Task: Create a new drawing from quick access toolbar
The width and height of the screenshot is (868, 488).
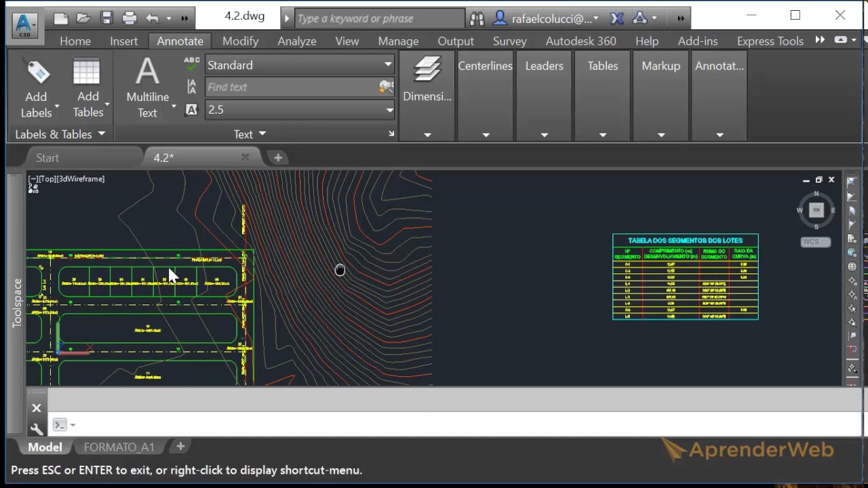Action: [61, 18]
